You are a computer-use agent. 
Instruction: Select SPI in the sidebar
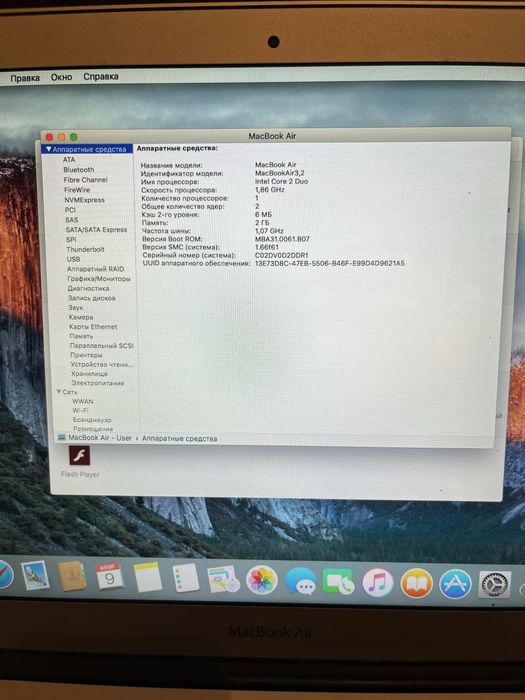(71, 239)
